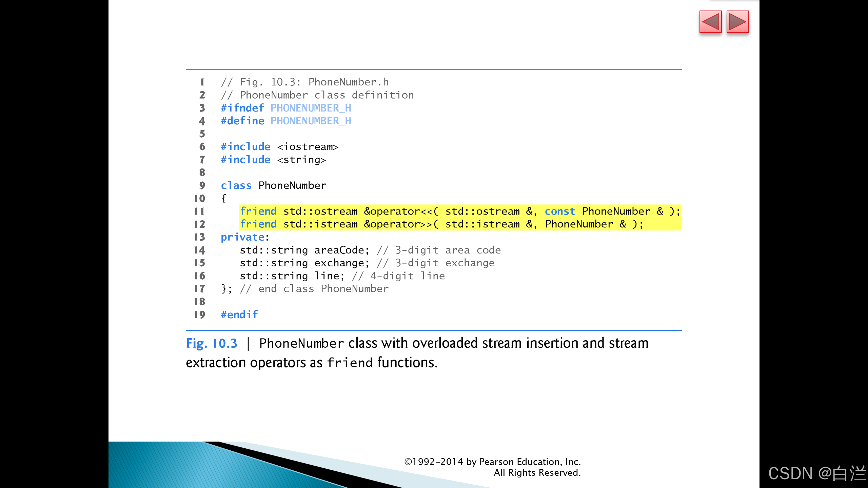Click the private: access specifier
This screenshot has width=868, height=488.
[244, 237]
